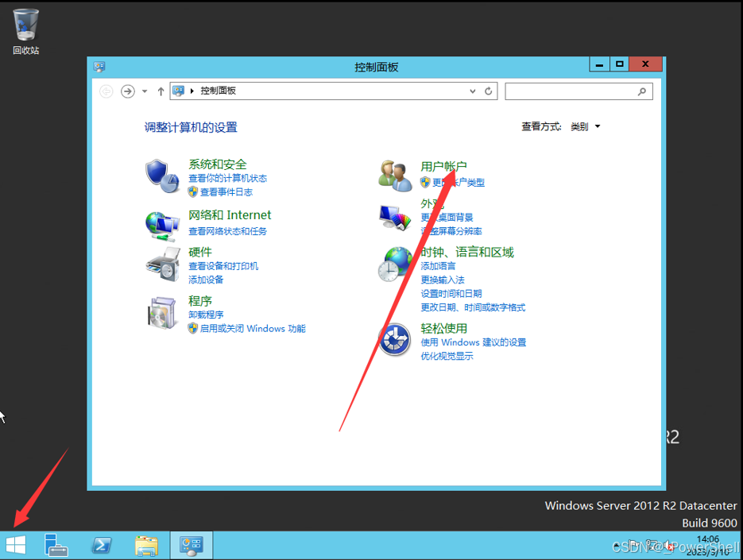The image size is (743, 560).
Task: Click the forward navigation arrow
Action: [127, 91]
